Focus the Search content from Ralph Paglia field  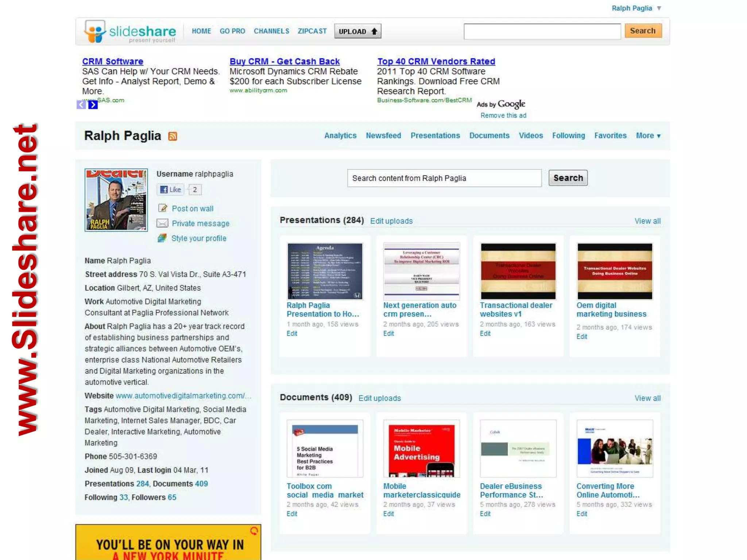coord(444,178)
